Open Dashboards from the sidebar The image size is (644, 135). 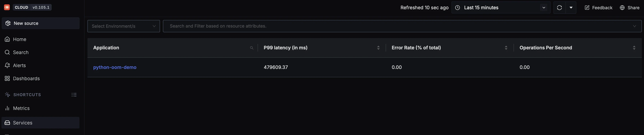pos(7,78)
